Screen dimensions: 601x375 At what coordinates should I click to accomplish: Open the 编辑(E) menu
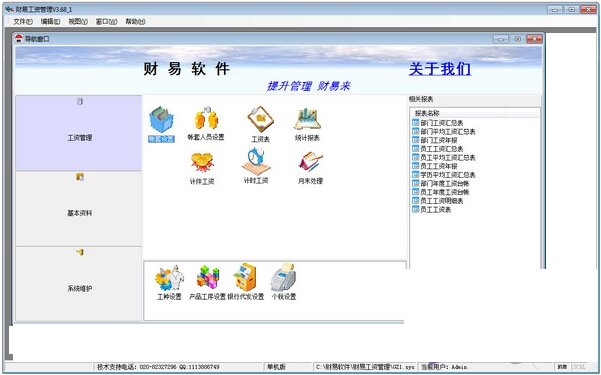point(51,22)
